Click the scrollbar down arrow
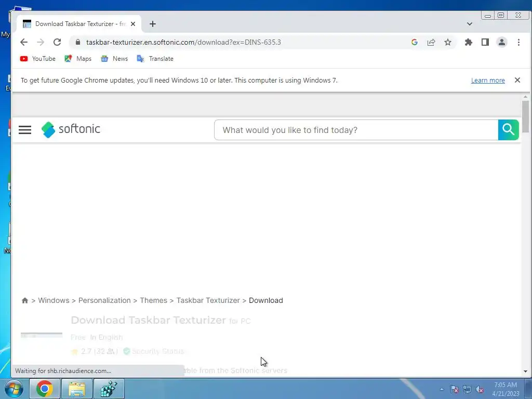Viewport: 532px width, 399px height. (526, 371)
